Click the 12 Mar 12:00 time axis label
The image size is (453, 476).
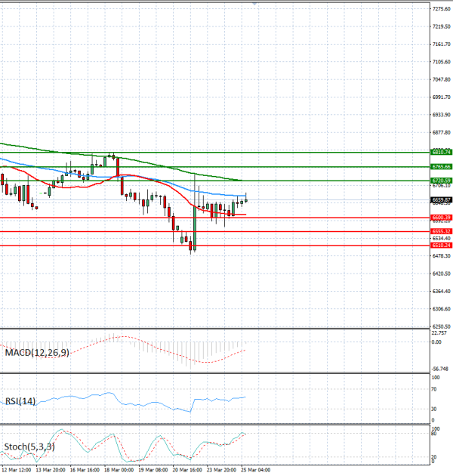(x=17, y=469)
